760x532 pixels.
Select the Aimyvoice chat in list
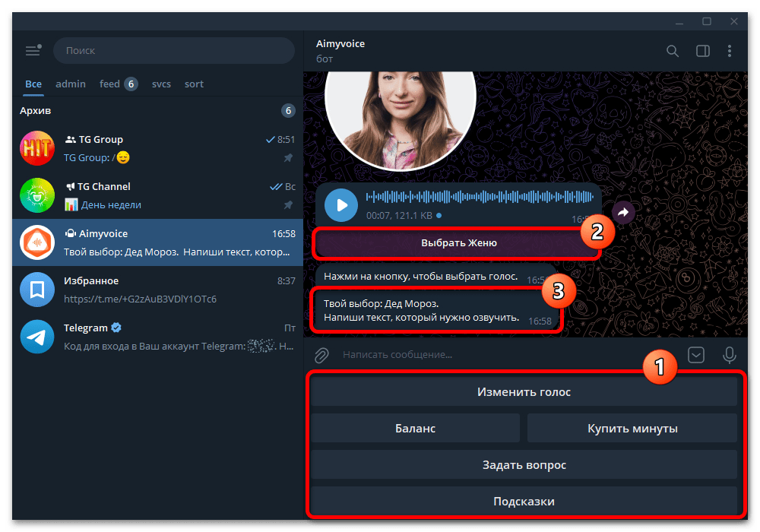[157, 242]
